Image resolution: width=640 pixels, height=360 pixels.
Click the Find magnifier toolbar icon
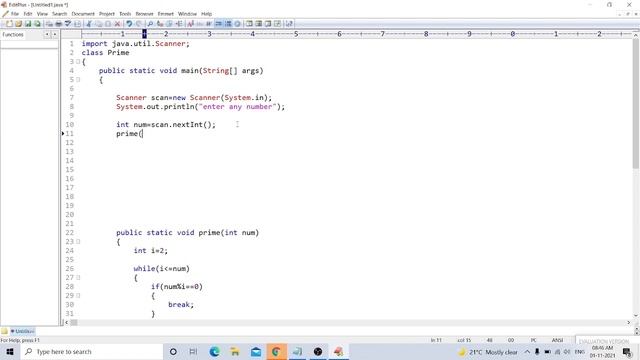[x=150, y=24]
